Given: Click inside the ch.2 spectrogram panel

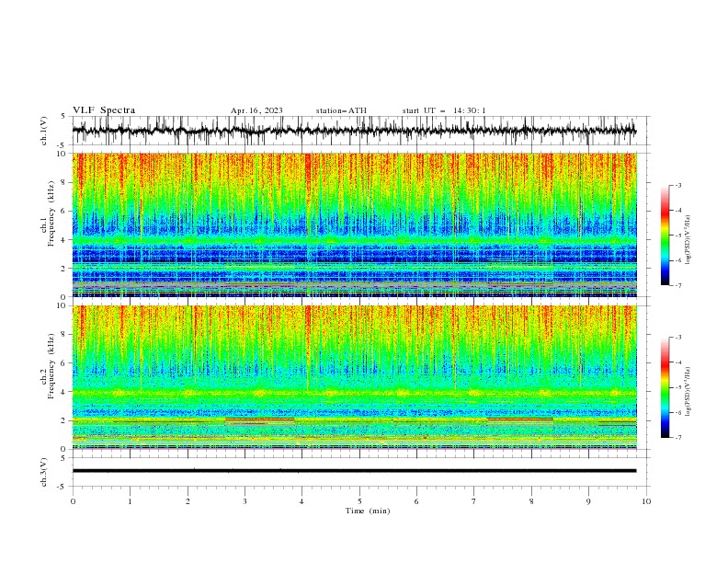Looking at the screenshot, I should tap(354, 377).
